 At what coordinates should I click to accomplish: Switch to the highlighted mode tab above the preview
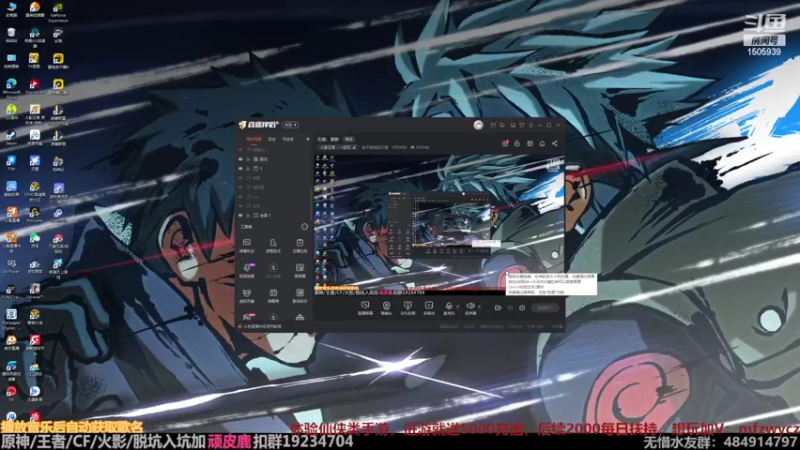point(349,139)
